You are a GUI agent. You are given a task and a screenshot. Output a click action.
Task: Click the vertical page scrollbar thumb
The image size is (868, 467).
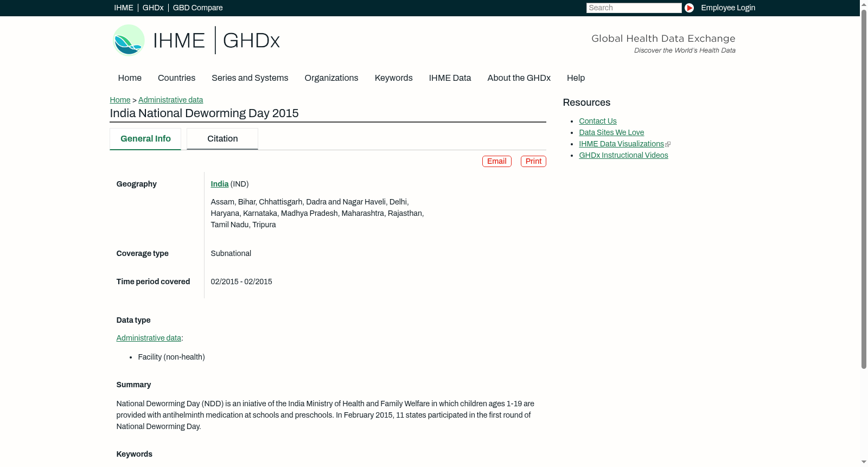(864, 189)
